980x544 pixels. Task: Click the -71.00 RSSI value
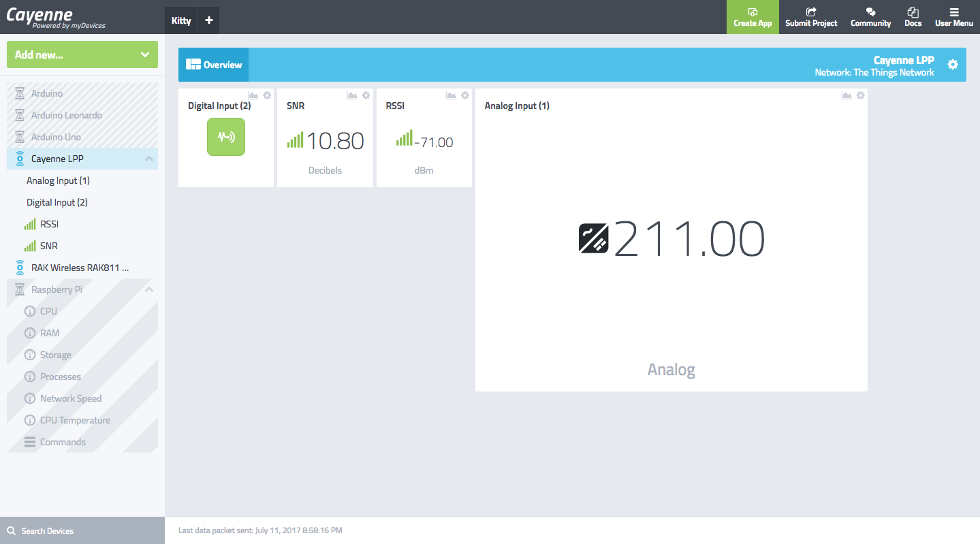point(434,142)
